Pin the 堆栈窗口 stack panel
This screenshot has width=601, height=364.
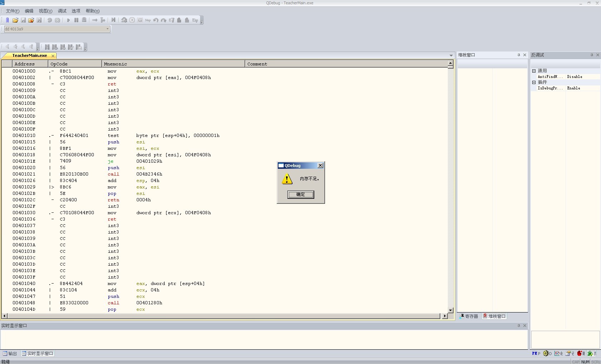(x=519, y=55)
